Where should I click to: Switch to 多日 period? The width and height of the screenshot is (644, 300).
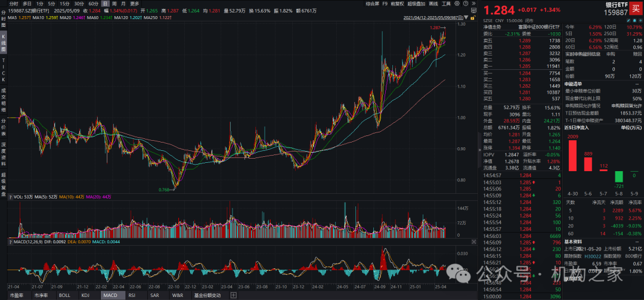click(x=27, y=4)
